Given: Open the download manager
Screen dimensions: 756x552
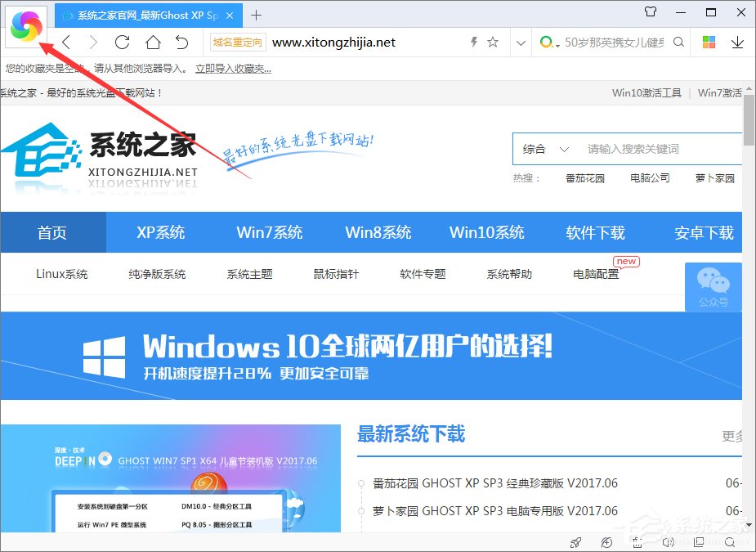Looking at the screenshot, I should pyautogui.click(x=737, y=42).
